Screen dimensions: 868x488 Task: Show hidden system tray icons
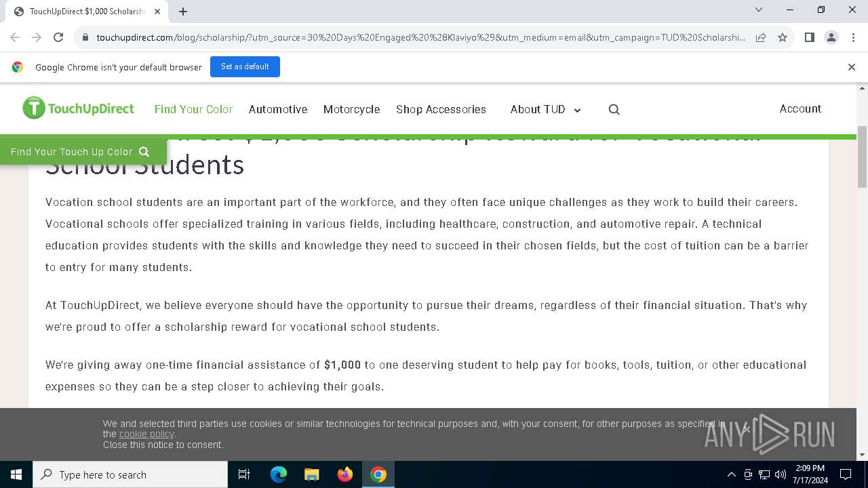(x=731, y=474)
